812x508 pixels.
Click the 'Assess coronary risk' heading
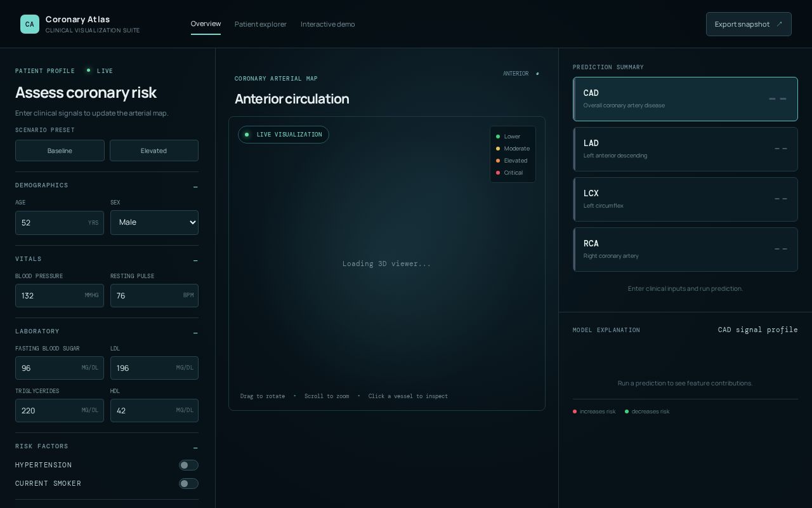tap(86, 93)
